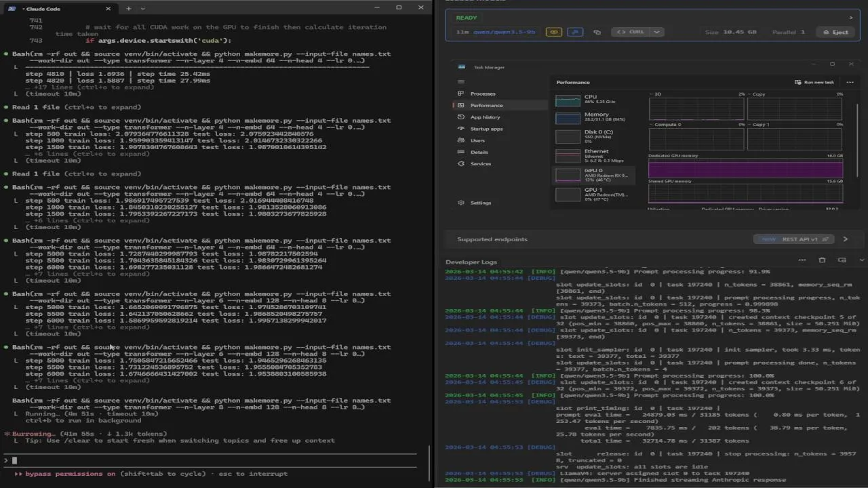Click the Developer Logs pop-out window icon
The height and width of the screenshot is (488, 868).
tap(842, 260)
